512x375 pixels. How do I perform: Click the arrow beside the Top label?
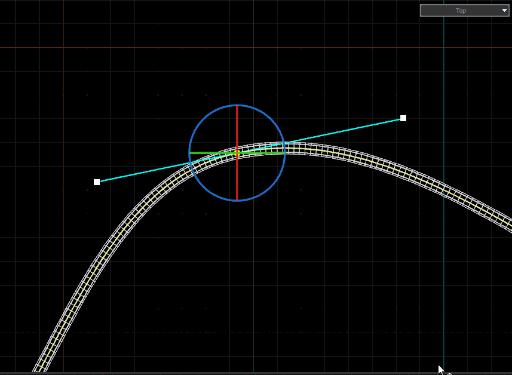tap(504, 11)
